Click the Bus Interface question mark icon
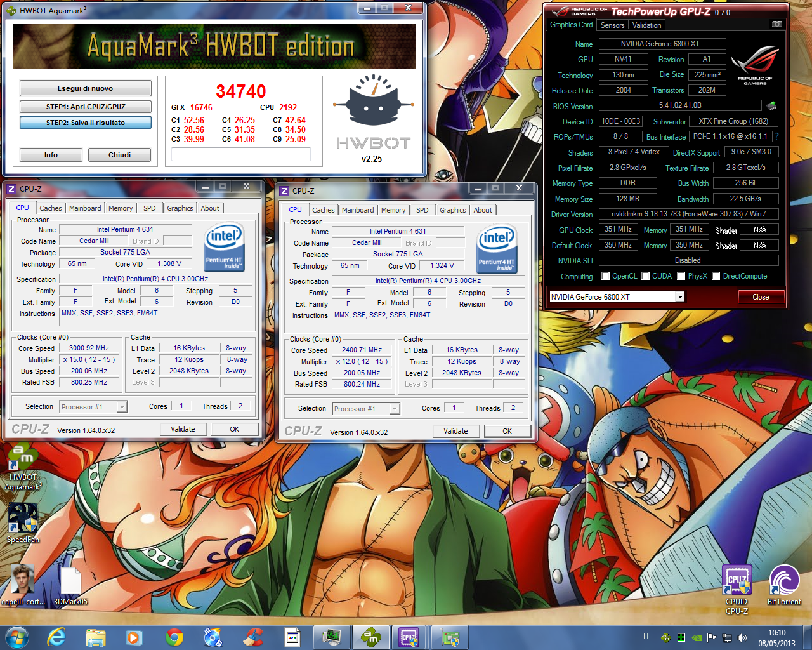The image size is (812, 650). [x=776, y=136]
